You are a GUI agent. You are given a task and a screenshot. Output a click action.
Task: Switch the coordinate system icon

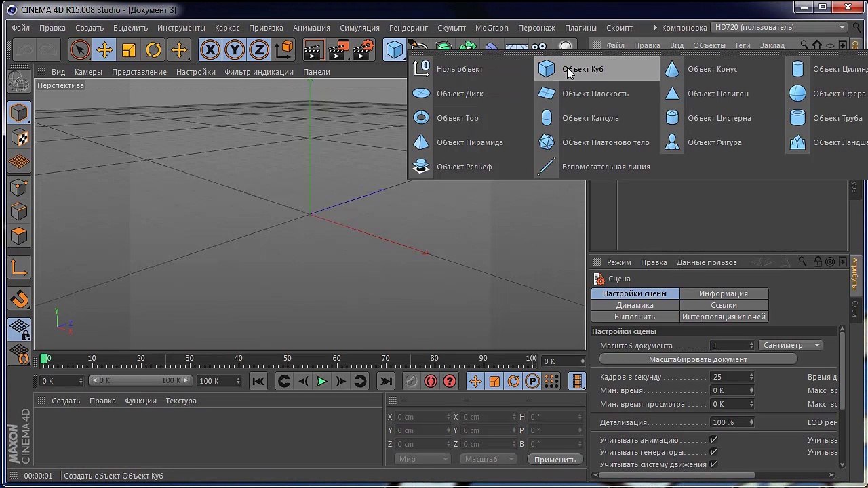click(x=284, y=49)
